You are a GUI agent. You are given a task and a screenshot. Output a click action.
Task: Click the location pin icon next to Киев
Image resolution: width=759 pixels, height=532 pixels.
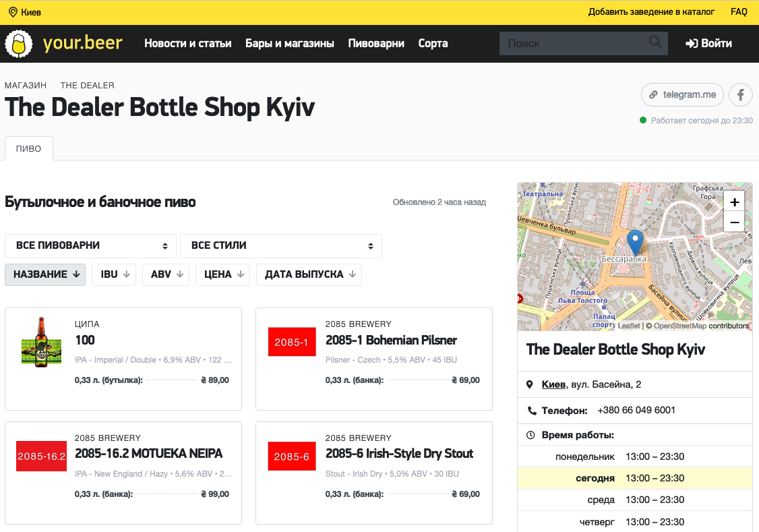[13, 12]
